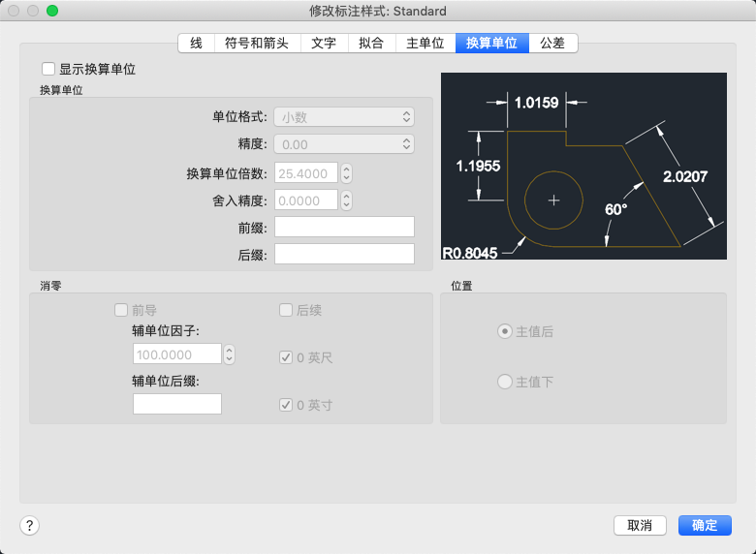Image resolution: width=756 pixels, height=554 pixels.
Task: Adjust the 辅单位因子 stepper arrows
Action: tap(230, 354)
